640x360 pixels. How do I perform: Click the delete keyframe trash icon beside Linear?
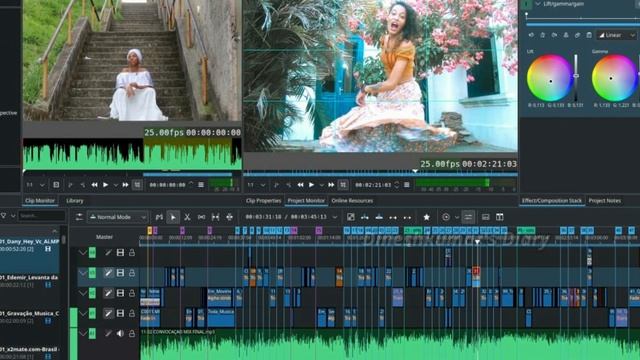pyautogui.click(x=589, y=35)
